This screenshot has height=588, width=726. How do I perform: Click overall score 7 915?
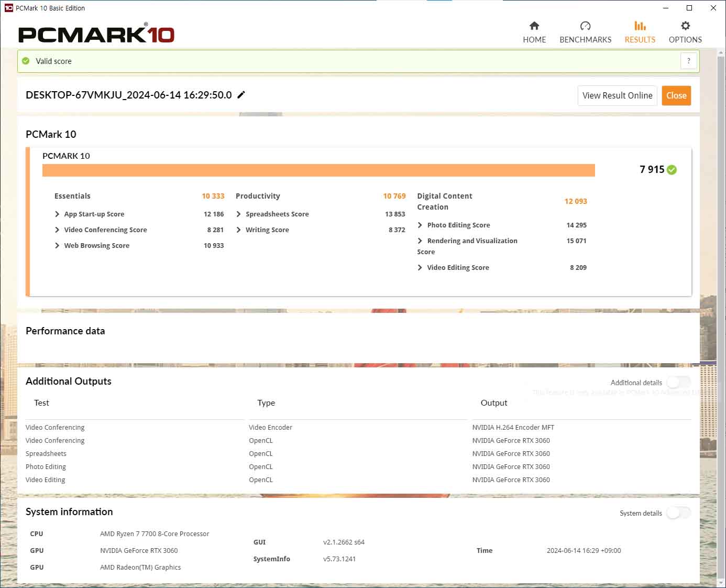[652, 169]
